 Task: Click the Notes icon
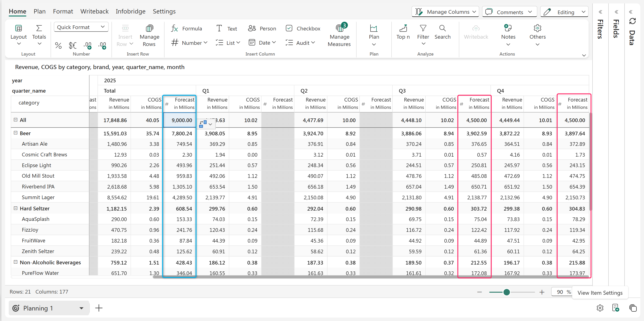pos(508,28)
